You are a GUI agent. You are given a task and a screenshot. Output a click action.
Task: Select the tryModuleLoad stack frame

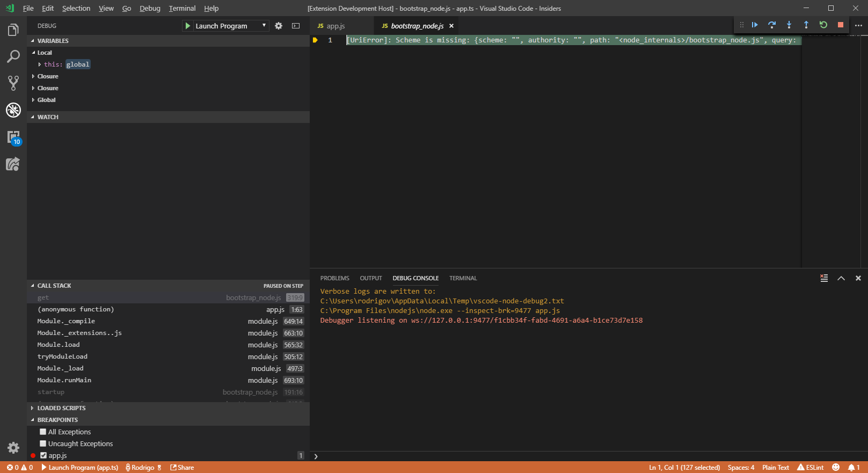pyautogui.click(x=168, y=356)
